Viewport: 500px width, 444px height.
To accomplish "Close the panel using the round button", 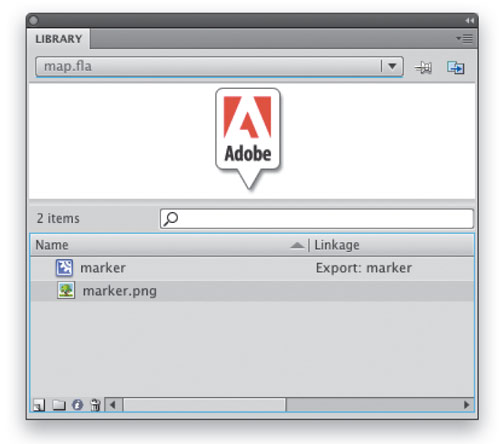I will [x=33, y=21].
